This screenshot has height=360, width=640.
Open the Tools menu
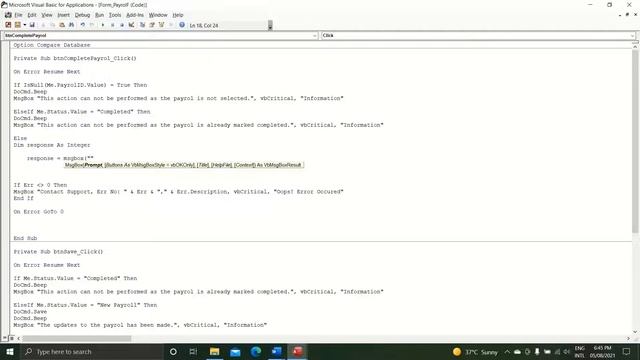pyautogui.click(x=115, y=15)
